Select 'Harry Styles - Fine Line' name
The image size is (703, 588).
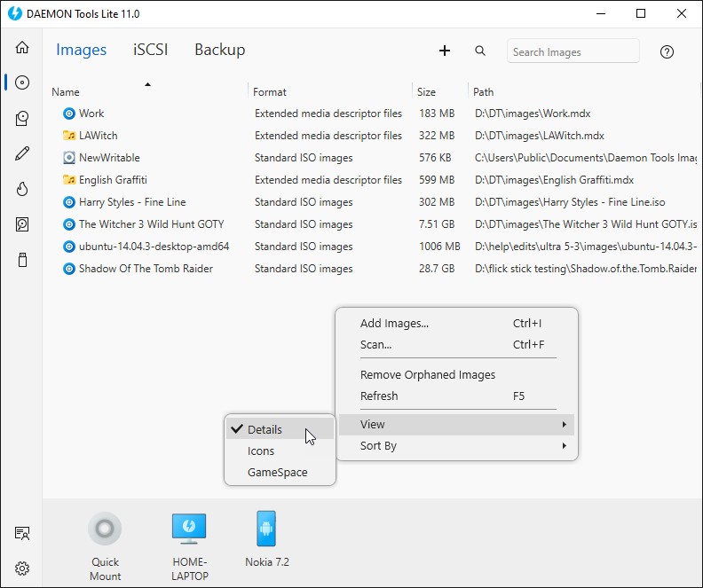132,202
